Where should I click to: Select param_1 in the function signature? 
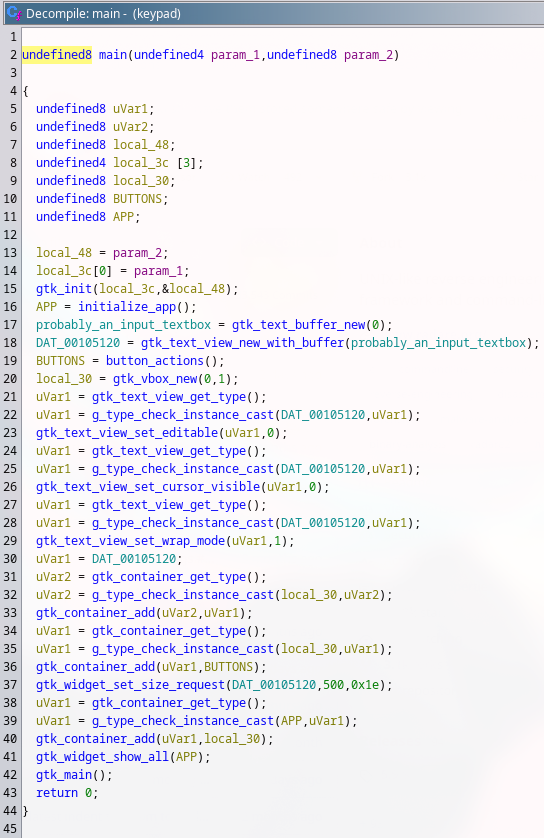click(x=235, y=55)
